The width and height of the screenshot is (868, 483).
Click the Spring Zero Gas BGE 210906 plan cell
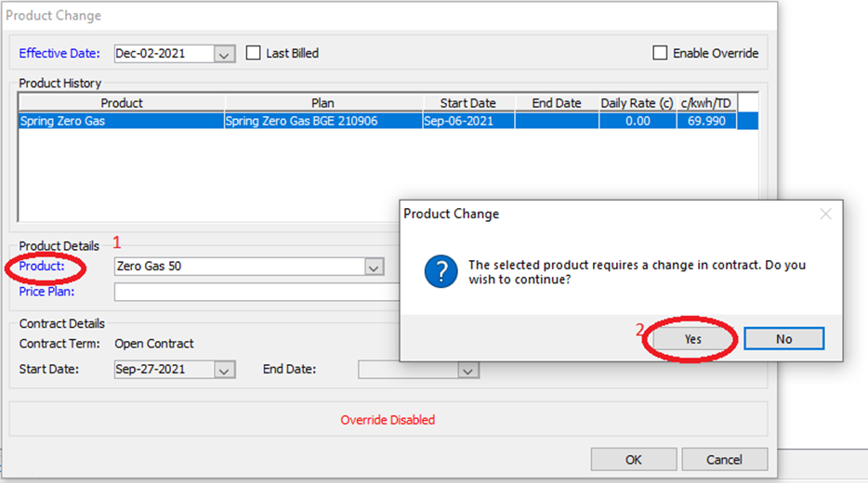point(323,121)
